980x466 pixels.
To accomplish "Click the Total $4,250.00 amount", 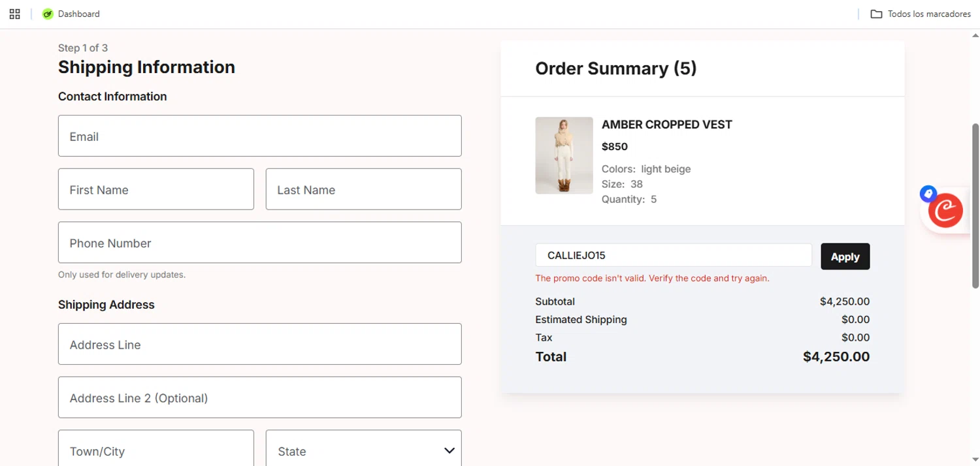I will [836, 356].
